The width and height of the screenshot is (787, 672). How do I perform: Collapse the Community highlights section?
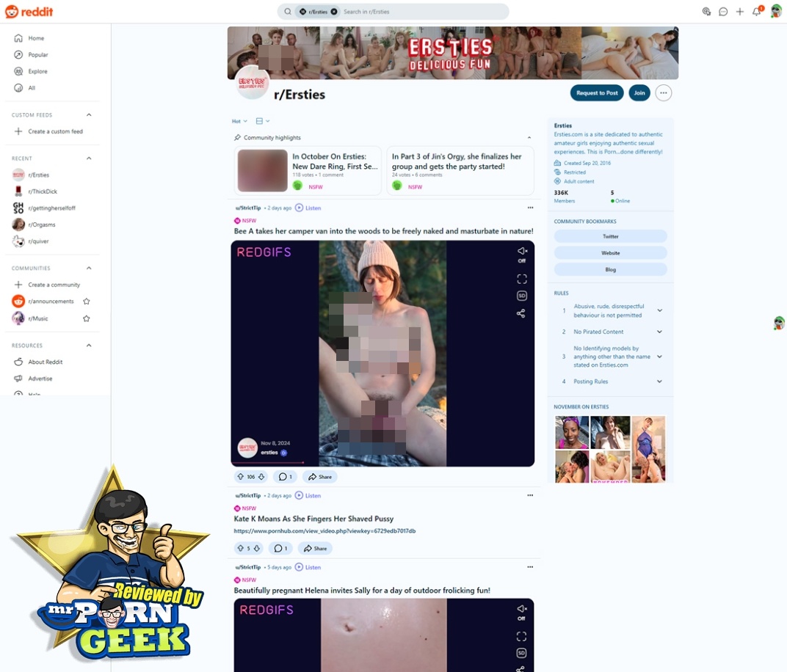click(x=529, y=138)
